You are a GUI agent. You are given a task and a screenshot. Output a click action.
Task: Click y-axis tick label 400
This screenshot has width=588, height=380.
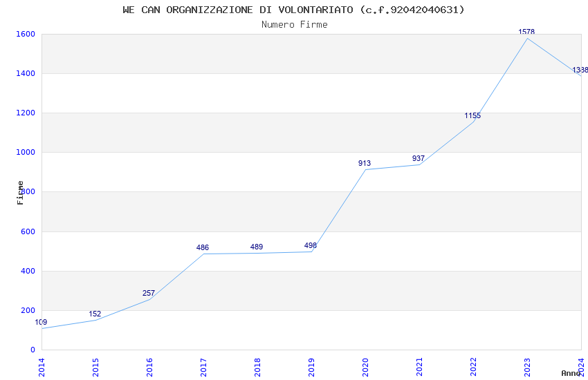click(28, 271)
